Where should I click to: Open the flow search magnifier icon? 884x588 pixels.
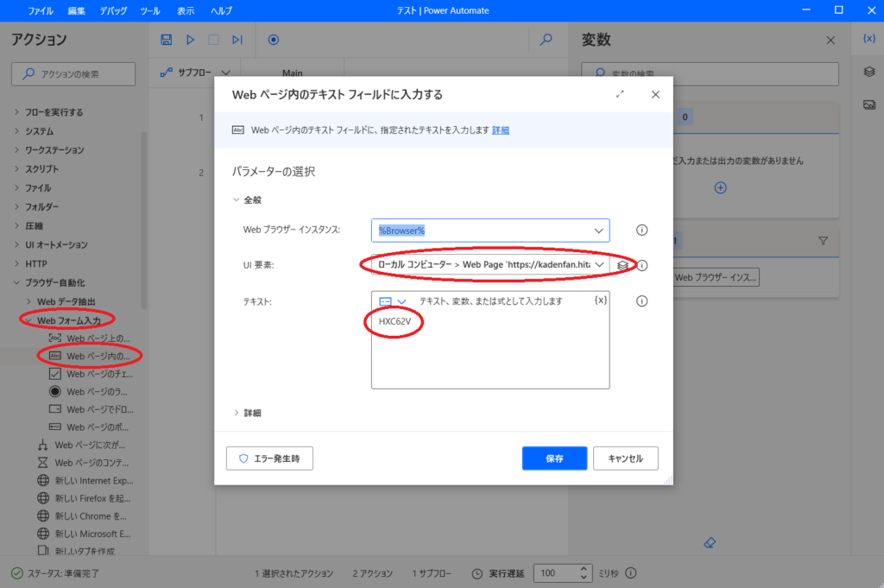tap(546, 40)
